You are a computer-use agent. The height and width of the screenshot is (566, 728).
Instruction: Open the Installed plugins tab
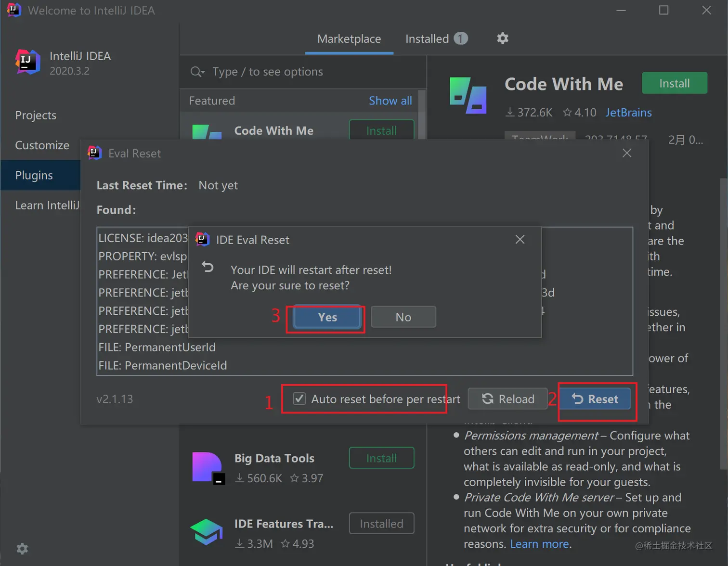(x=436, y=39)
